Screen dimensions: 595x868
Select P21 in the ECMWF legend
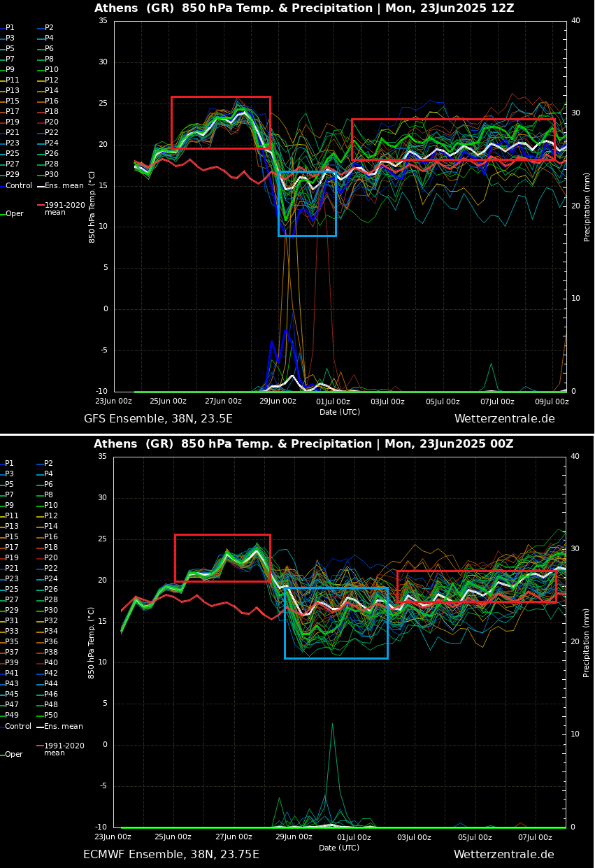[x=13, y=569]
